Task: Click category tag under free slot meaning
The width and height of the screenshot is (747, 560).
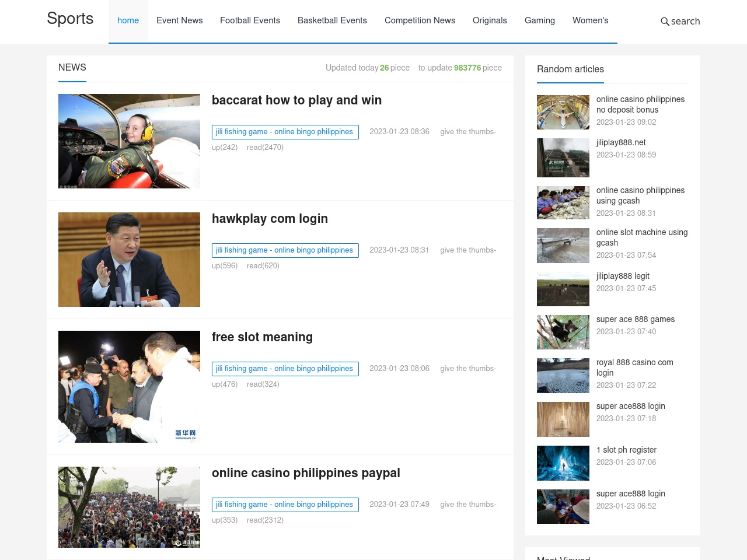Action: 285,369
